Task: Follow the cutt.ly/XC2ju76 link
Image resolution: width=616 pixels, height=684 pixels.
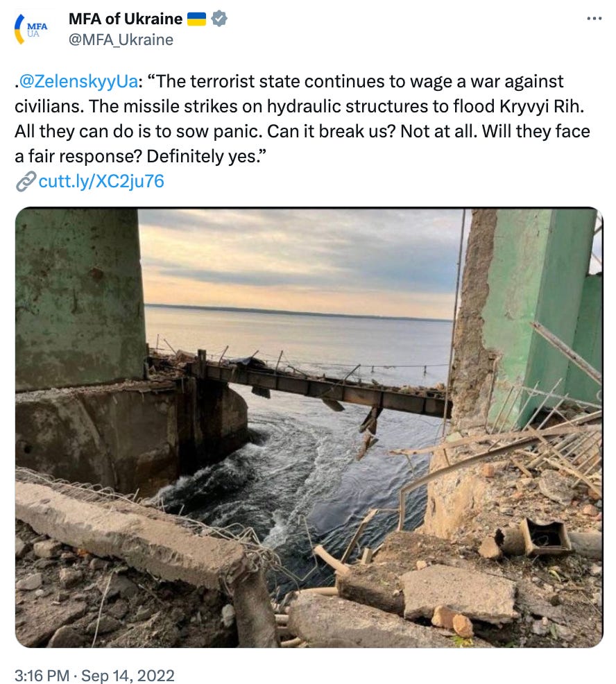Action: pyautogui.click(x=101, y=182)
